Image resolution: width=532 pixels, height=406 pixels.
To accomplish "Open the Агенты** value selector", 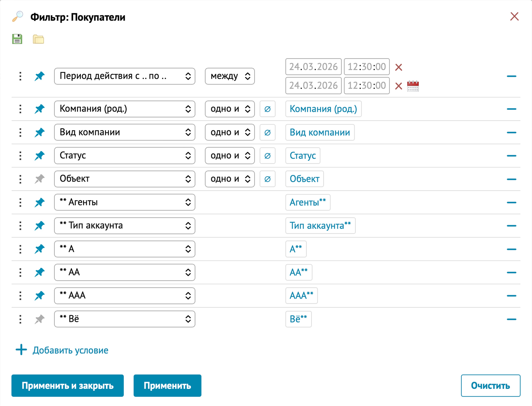I will pos(308,203).
